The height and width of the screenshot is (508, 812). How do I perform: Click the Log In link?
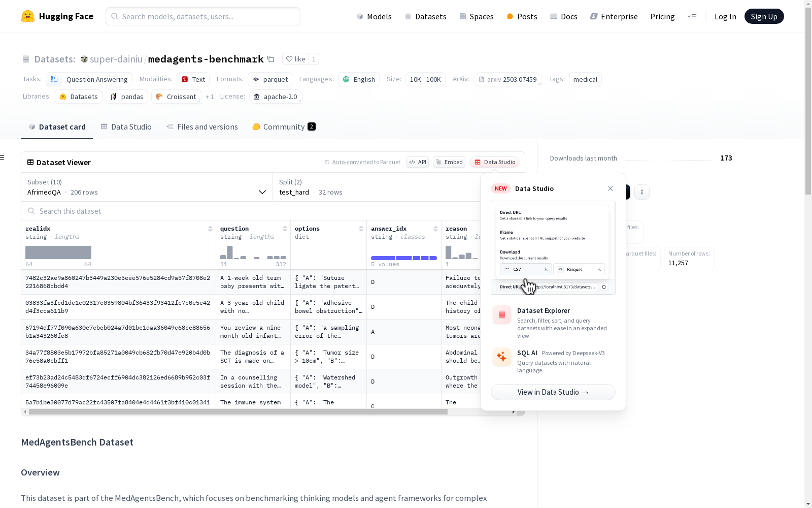725,16
